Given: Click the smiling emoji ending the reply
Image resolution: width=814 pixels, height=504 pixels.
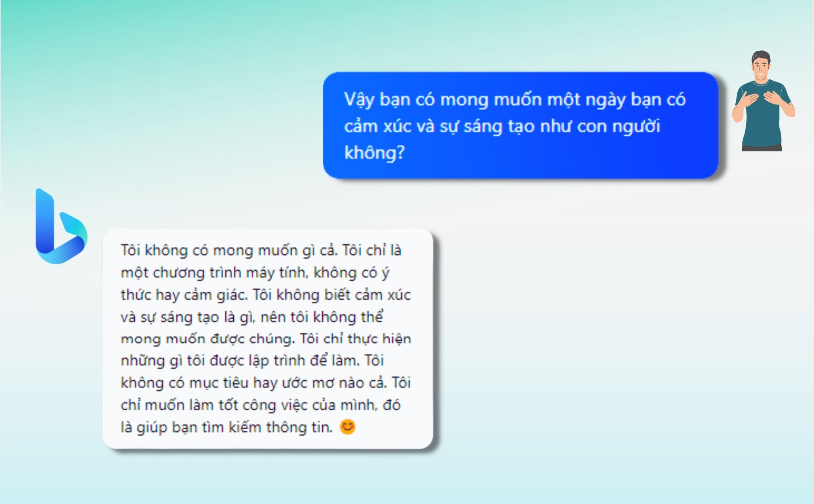Looking at the screenshot, I should click(x=347, y=427).
